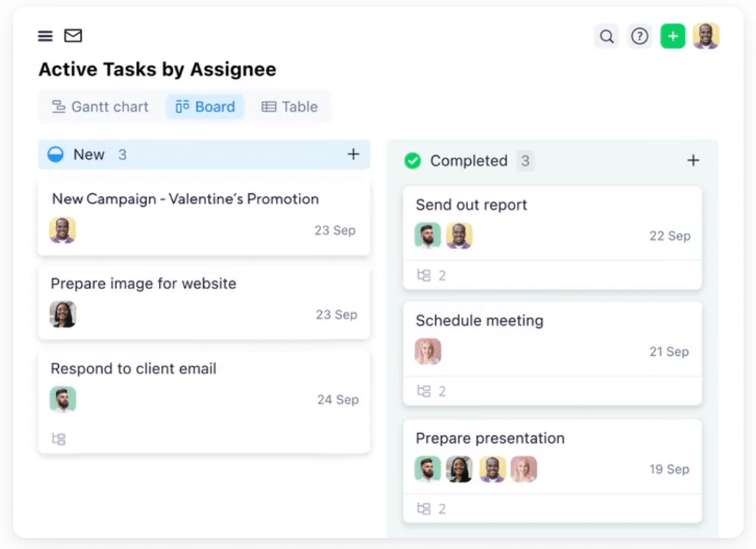The height and width of the screenshot is (549, 756).
Task: Click fourth avatar on Prepare presentation card
Action: click(x=523, y=469)
